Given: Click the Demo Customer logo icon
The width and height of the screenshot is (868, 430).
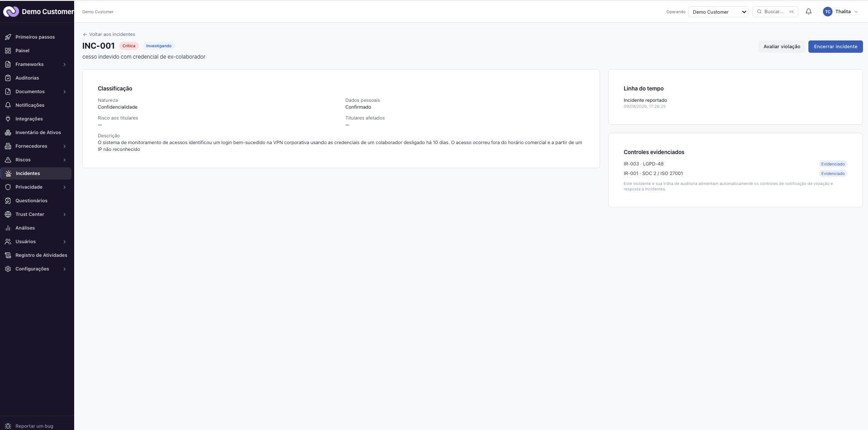Looking at the screenshot, I should pyautogui.click(x=11, y=11).
